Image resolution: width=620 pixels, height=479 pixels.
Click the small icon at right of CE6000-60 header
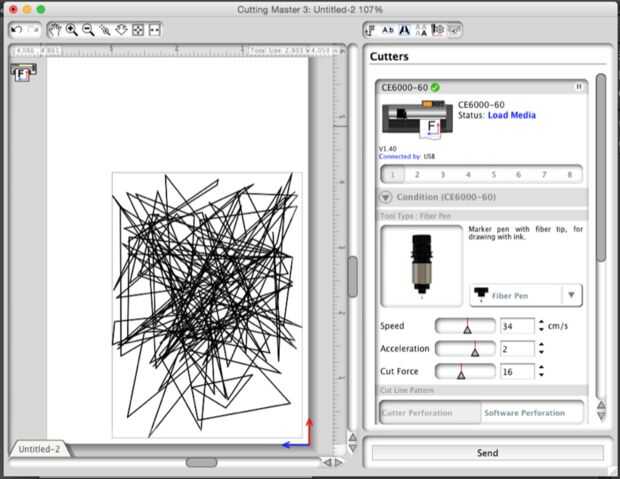click(x=578, y=87)
